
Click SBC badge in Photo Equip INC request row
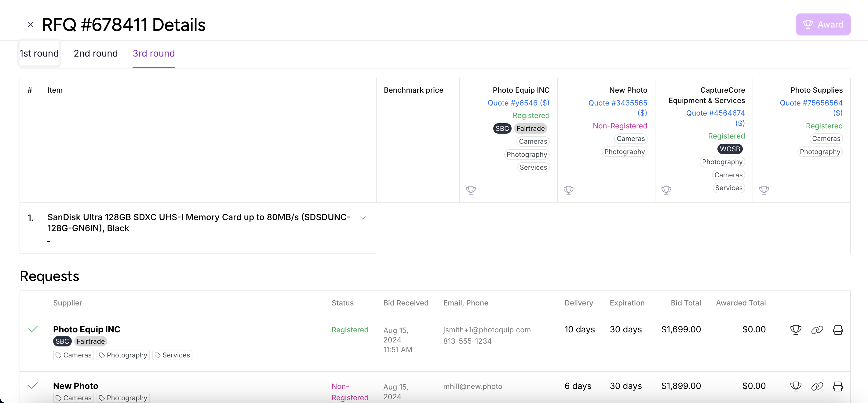[62, 341]
